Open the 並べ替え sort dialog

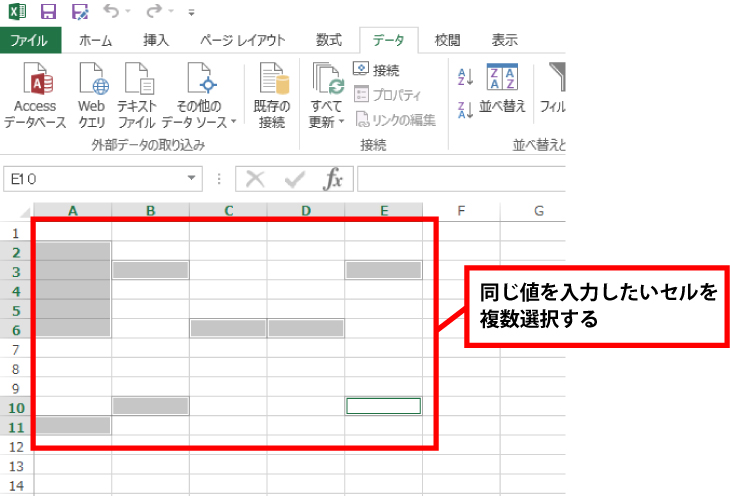click(x=502, y=89)
